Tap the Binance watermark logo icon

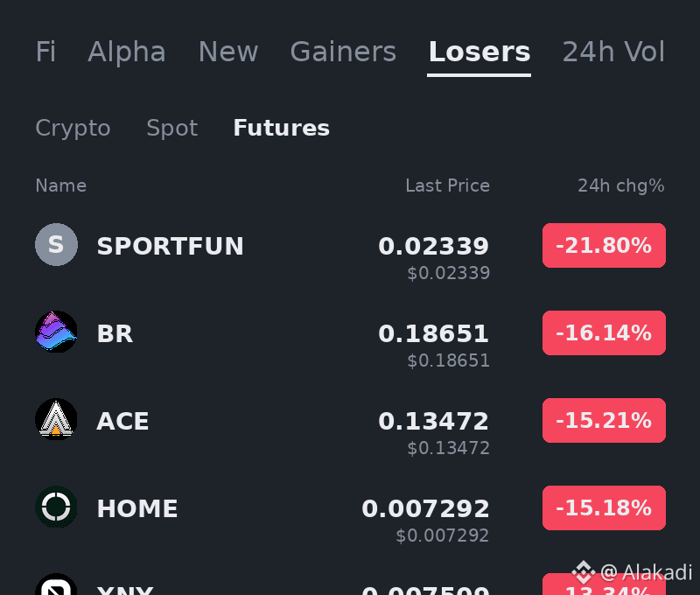(x=584, y=571)
